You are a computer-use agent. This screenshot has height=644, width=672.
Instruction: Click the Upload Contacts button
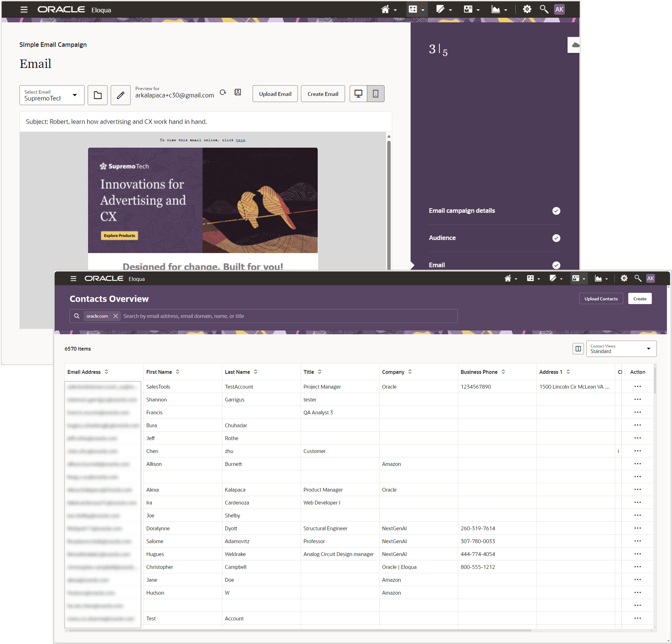pyautogui.click(x=601, y=298)
